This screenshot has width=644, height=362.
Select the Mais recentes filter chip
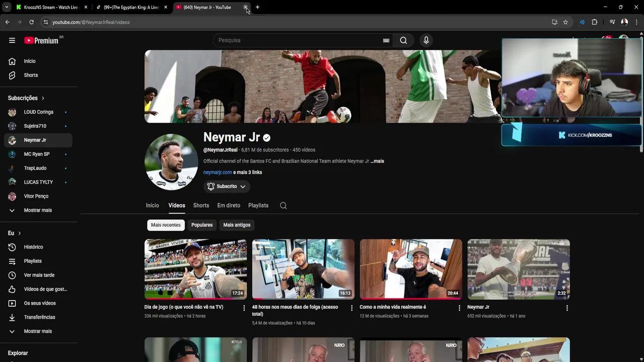[166, 225]
